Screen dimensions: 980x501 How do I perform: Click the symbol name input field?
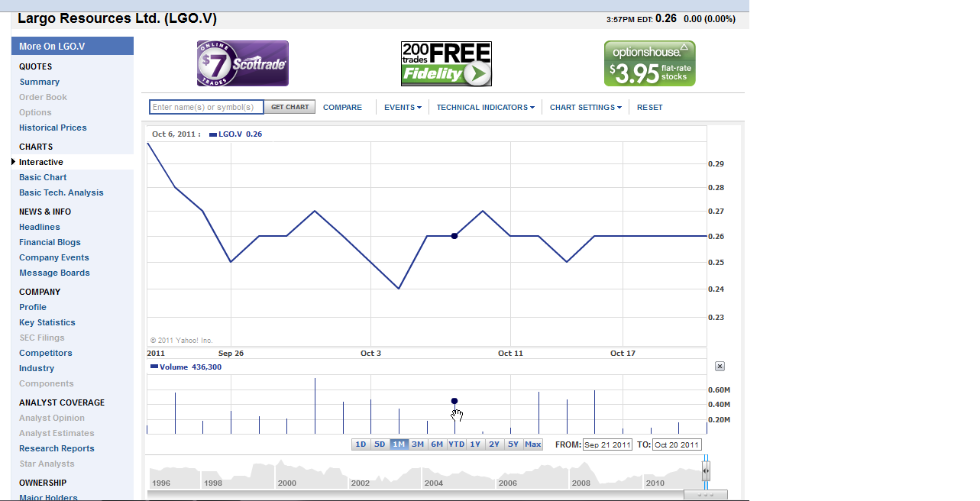(206, 108)
